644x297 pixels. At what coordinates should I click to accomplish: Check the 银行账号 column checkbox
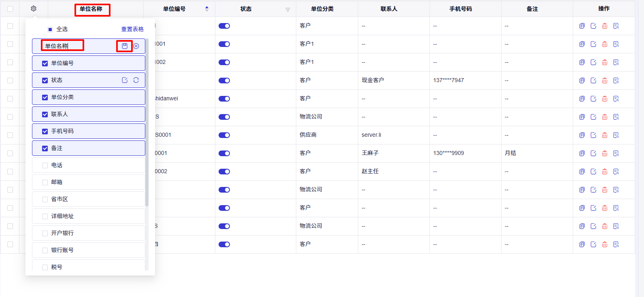click(x=45, y=250)
